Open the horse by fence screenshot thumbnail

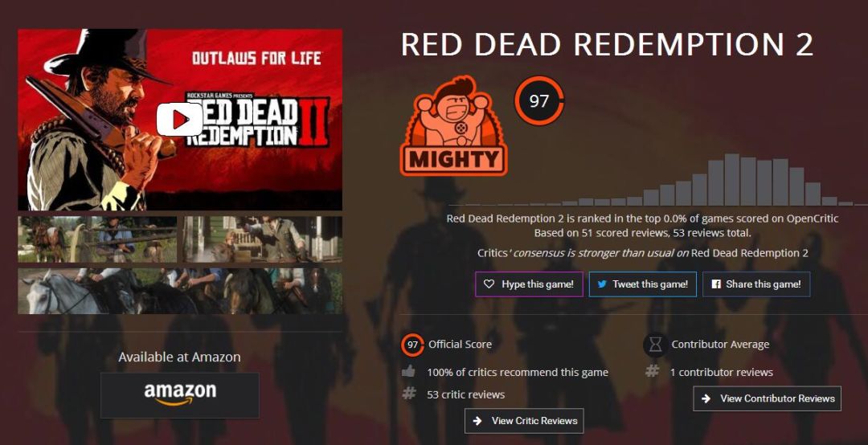click(97, 239)
